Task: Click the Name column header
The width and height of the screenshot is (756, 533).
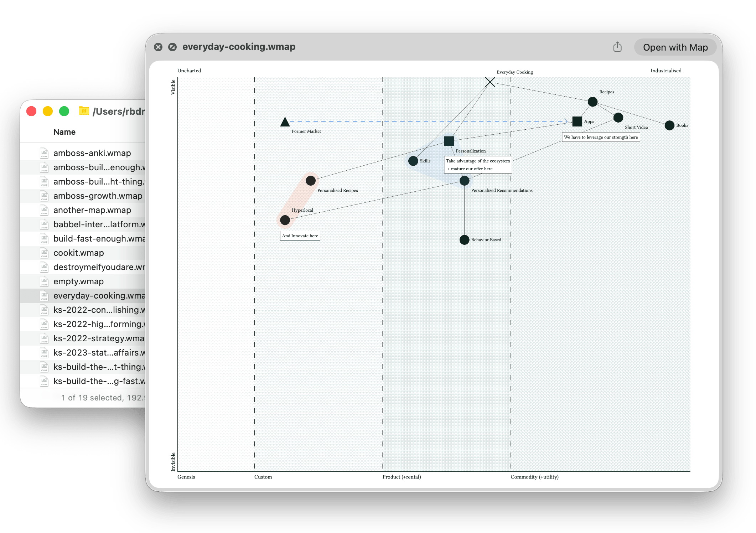Action: (x=64, y=132)
